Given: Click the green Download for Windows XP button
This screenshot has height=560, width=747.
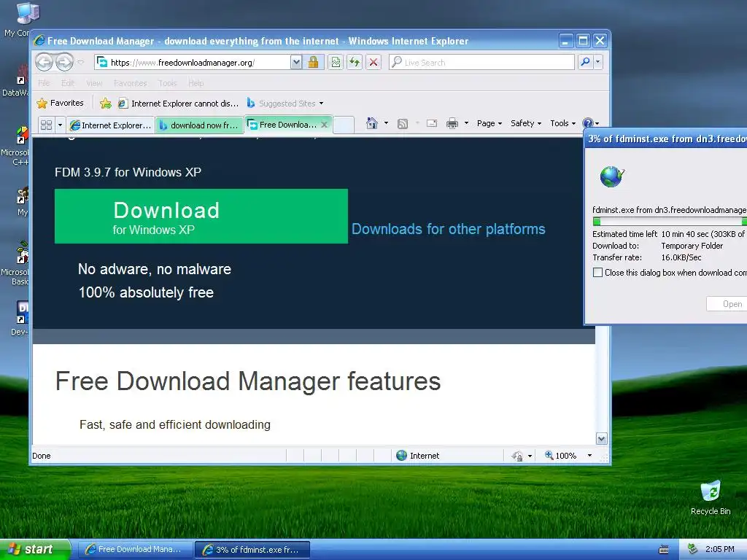Looking at the screenshot, I should pos(201,216).
